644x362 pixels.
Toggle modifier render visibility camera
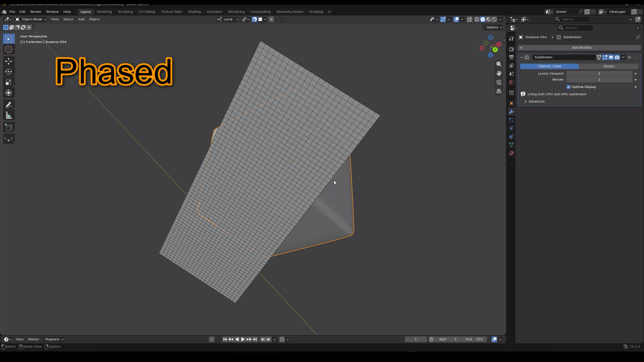(617, 57)
